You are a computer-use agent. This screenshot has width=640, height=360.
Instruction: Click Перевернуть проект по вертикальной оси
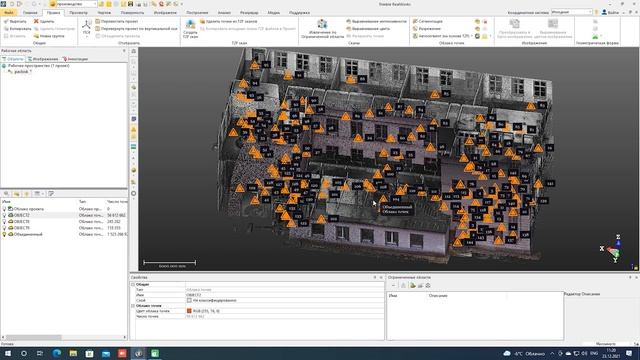click(136, 29)
